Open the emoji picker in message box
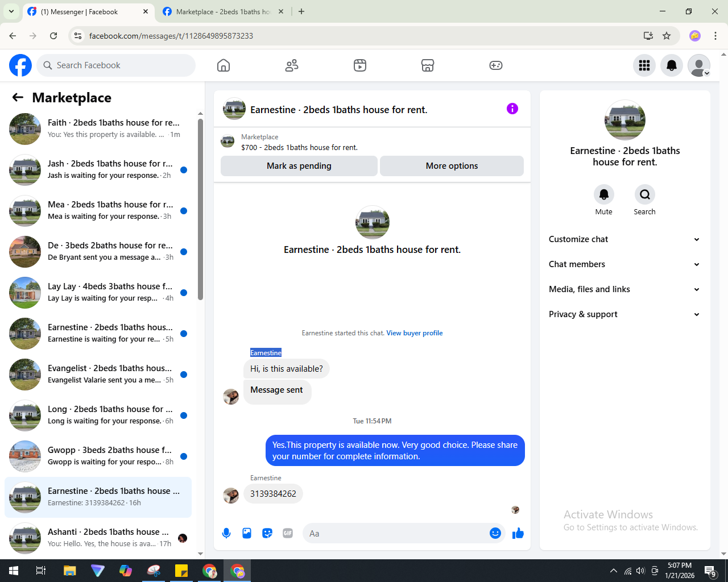This screenshot has width=728, height=582. click(x=495, y=533)
